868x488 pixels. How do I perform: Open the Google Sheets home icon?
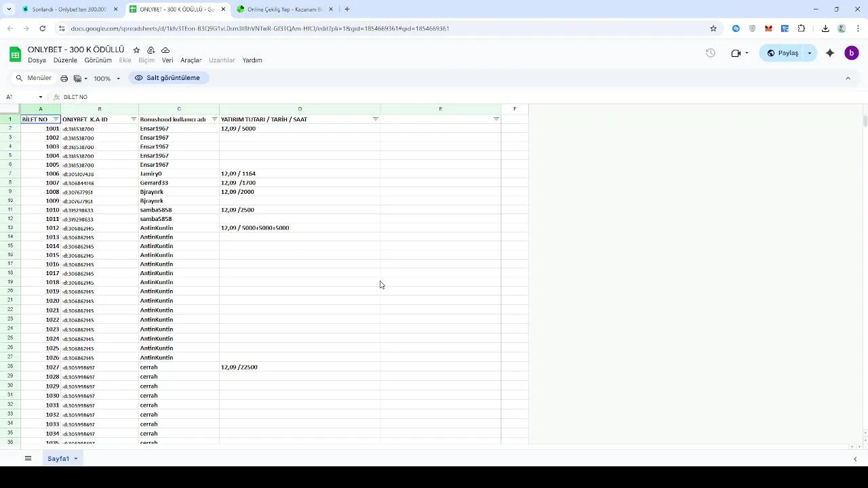tap(15, 54)
